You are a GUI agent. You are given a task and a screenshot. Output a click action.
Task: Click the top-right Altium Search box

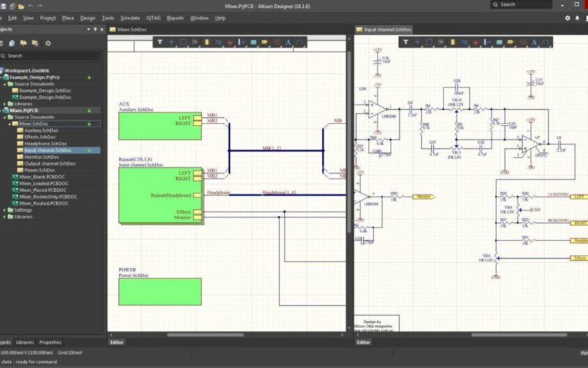tap(521, 5)
